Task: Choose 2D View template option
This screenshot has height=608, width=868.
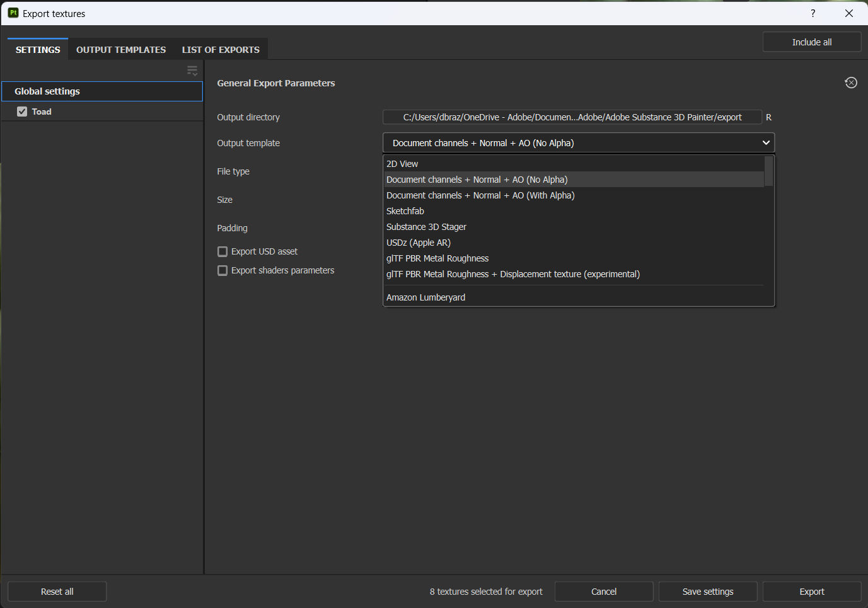Action: click(574, 164)
